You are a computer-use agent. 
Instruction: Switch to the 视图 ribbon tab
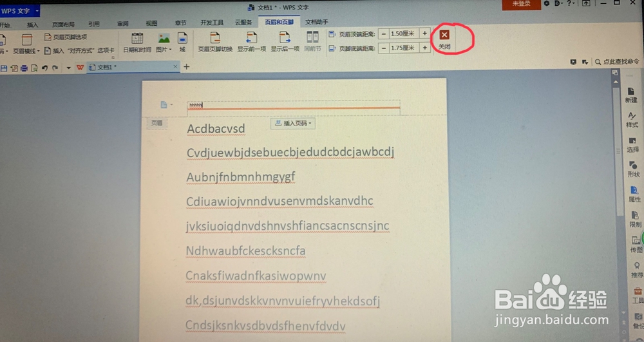click(151, 23)
